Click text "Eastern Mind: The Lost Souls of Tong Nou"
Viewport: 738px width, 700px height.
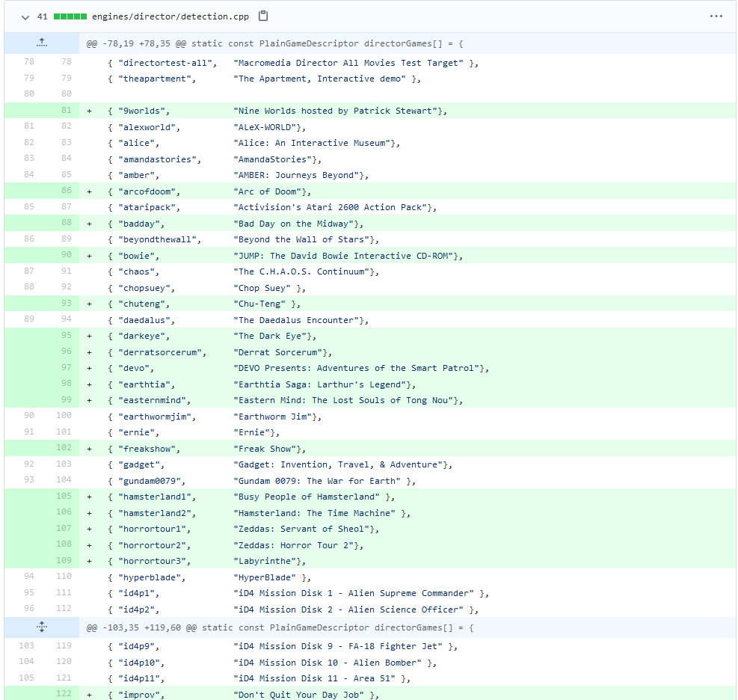coord(343,400)
